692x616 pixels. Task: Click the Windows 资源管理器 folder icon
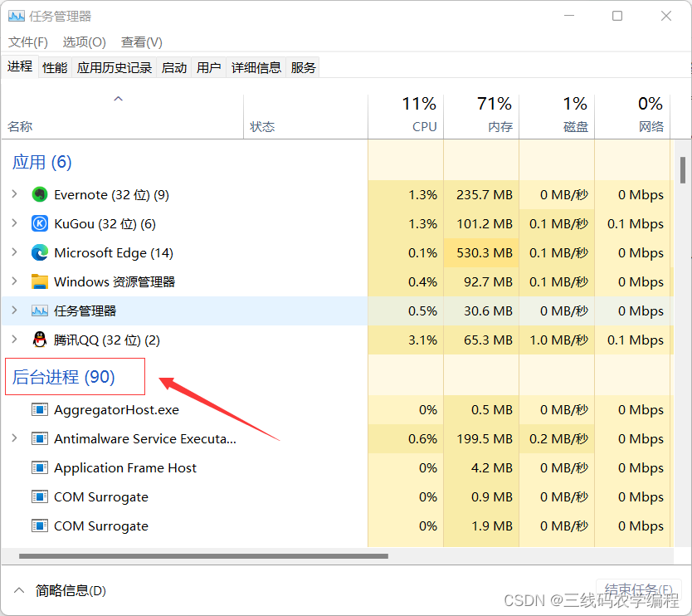(40, 281)
